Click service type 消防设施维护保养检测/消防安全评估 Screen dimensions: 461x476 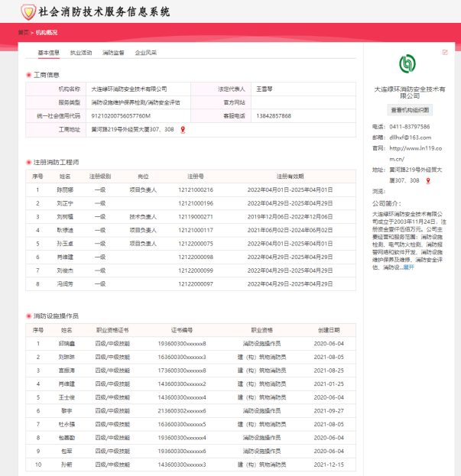(135, 102)
